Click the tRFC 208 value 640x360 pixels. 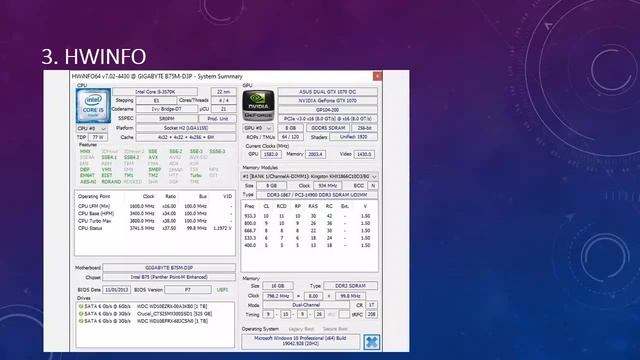click(x=371, y=314)
